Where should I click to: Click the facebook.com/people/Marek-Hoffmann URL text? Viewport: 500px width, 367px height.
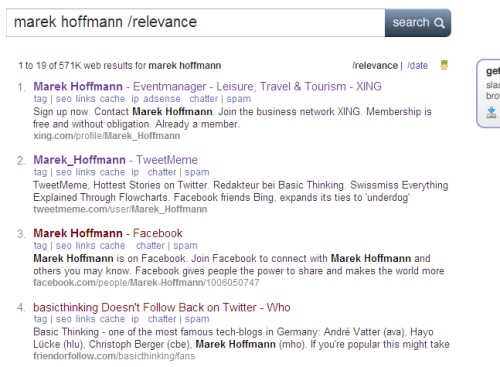pyautogui.click(x=146, y=283)
